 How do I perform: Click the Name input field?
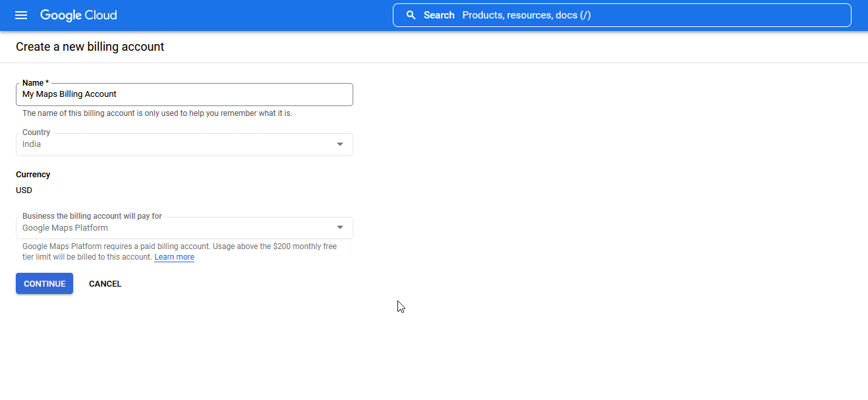(185, 94)
